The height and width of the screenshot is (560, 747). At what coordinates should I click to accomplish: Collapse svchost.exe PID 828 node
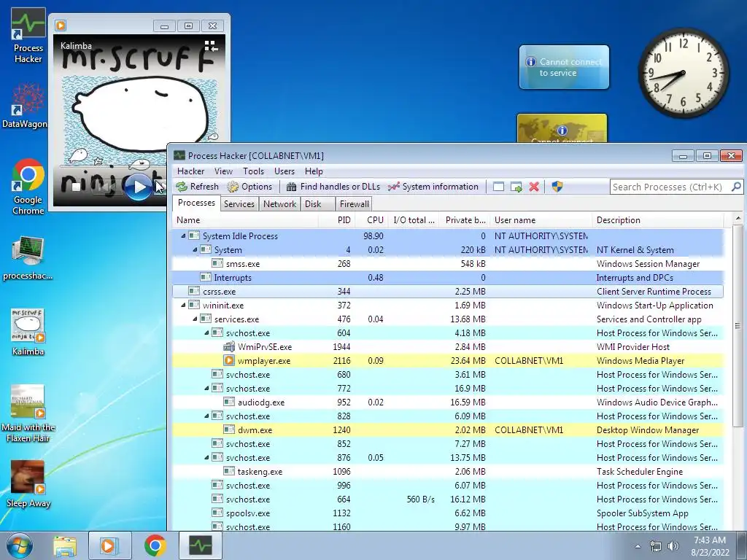tap(206, 416)
